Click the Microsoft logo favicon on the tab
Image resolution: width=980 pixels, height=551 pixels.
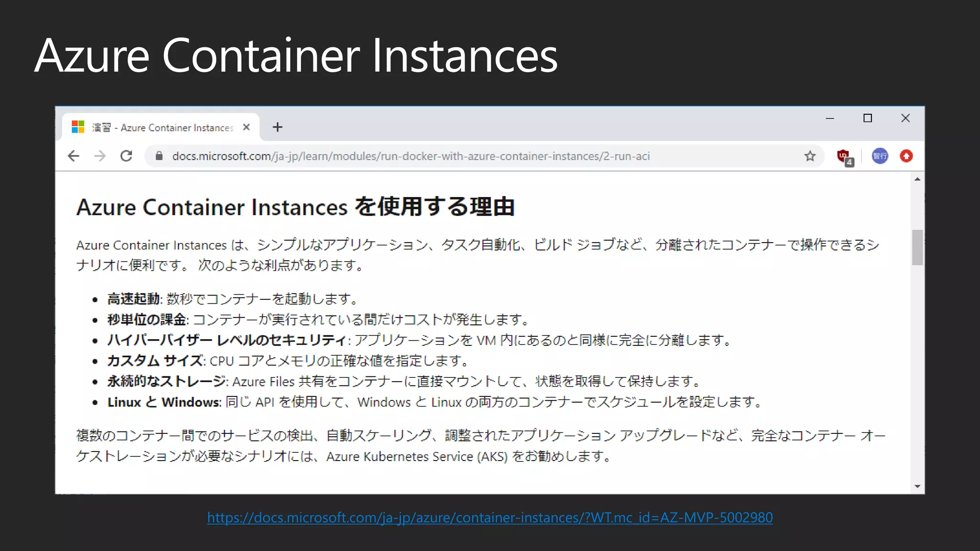pyautogui.click(x=78, y=127)
